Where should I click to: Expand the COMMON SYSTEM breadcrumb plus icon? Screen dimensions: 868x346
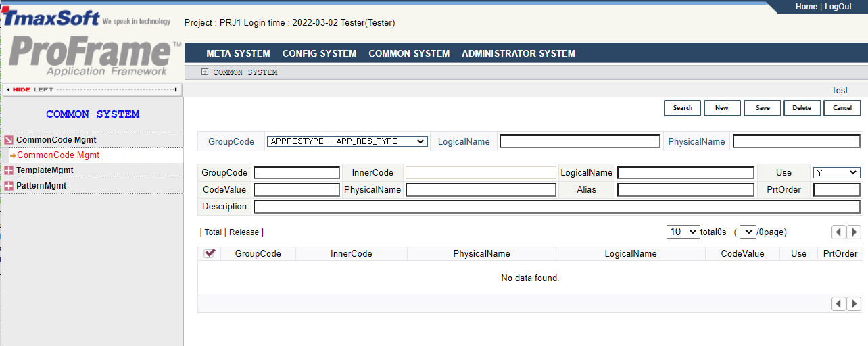[x=205, y=72]
